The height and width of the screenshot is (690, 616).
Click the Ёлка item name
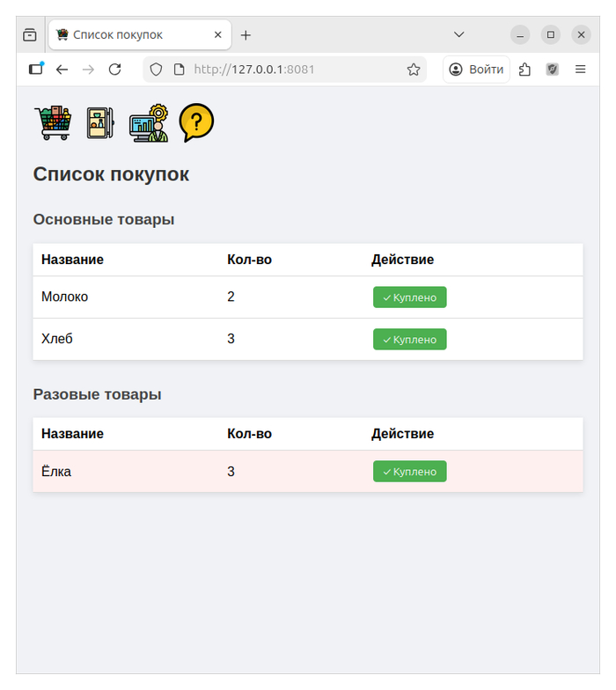(56, 472)
